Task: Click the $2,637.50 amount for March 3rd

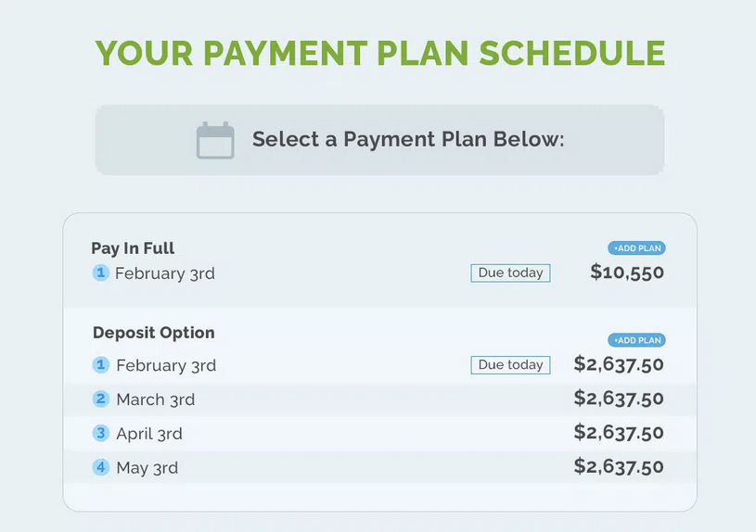Action: click(619, 399)
